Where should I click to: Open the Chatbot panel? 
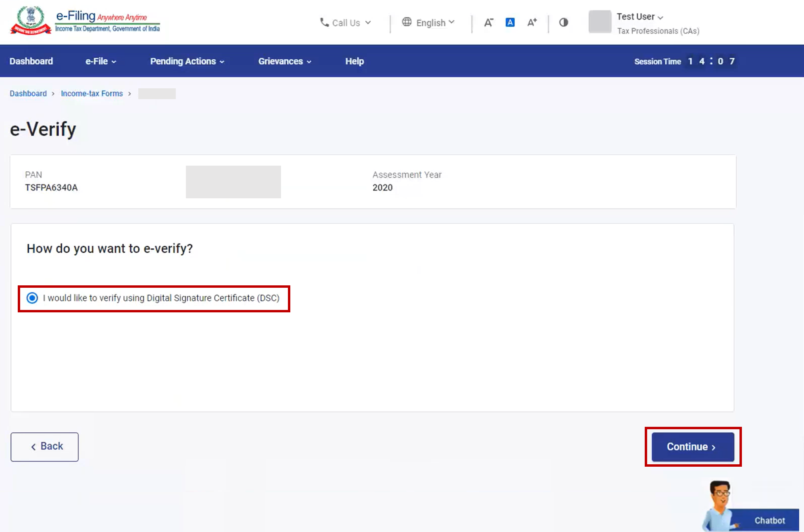coord(769,520)
